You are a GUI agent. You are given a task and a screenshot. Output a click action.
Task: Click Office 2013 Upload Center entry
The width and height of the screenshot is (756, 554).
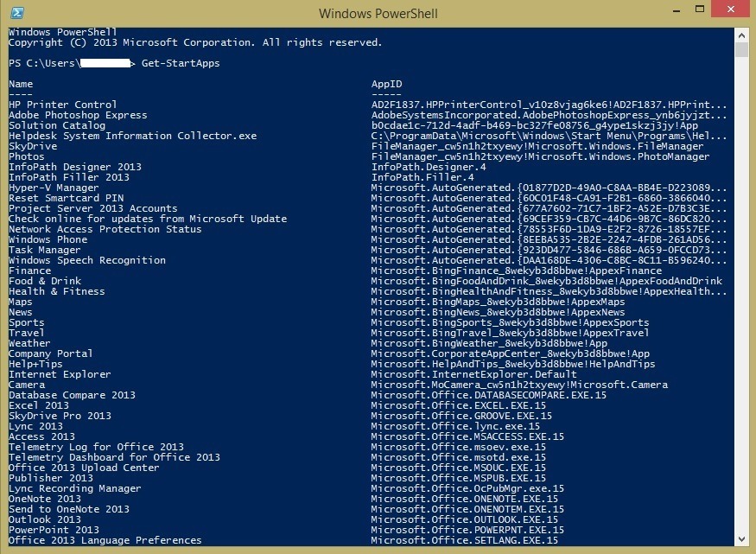84,468
